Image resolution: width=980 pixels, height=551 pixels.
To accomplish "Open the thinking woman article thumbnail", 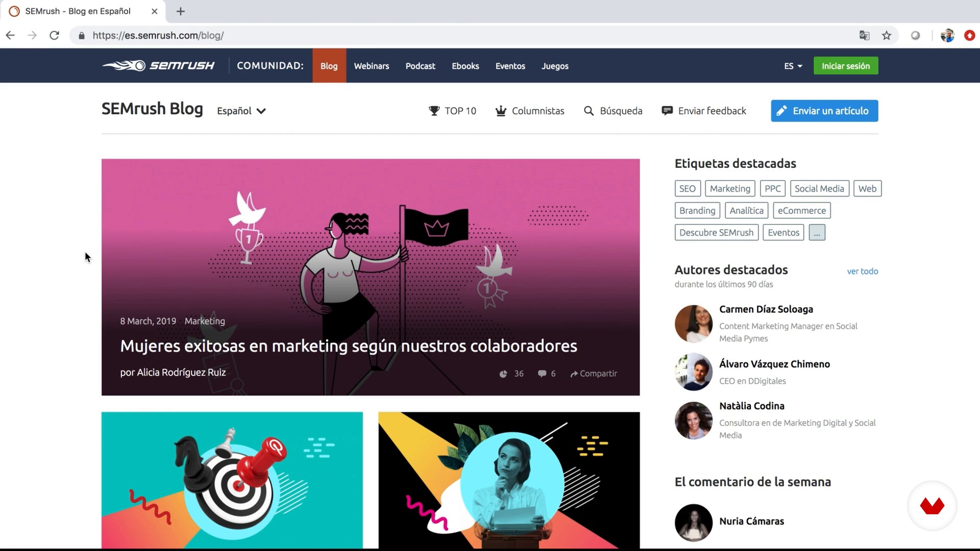I will pos(509,480).
